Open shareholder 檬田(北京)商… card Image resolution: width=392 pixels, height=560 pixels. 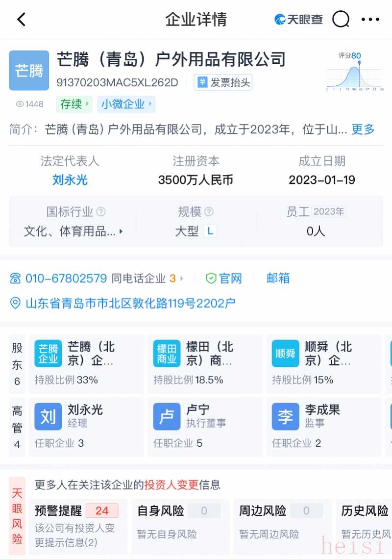(x=205, y=364)
